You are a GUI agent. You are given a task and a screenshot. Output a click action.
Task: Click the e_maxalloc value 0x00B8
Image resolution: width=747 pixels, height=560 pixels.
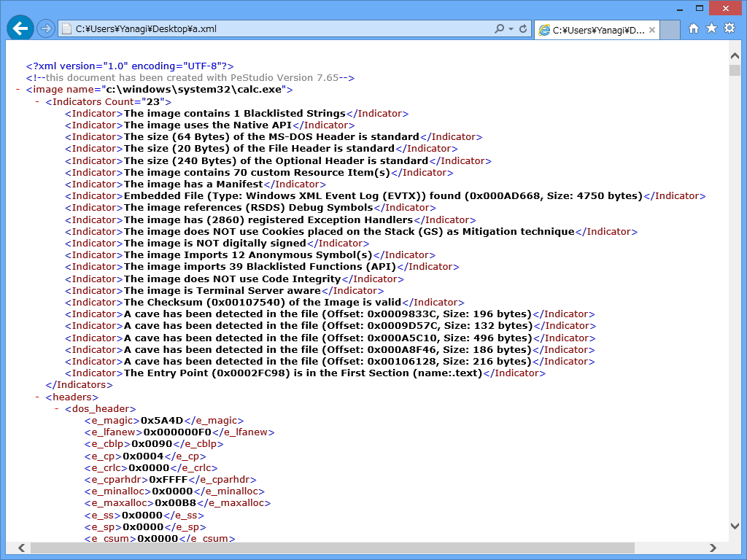pyautogui.click(x=175, y=503)
